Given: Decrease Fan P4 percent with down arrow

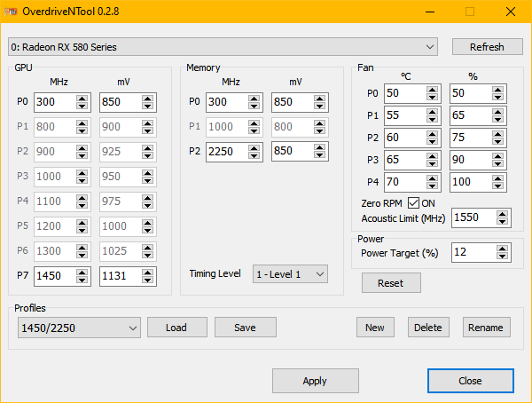Looking at the screenshot, I should coord(497,186).
